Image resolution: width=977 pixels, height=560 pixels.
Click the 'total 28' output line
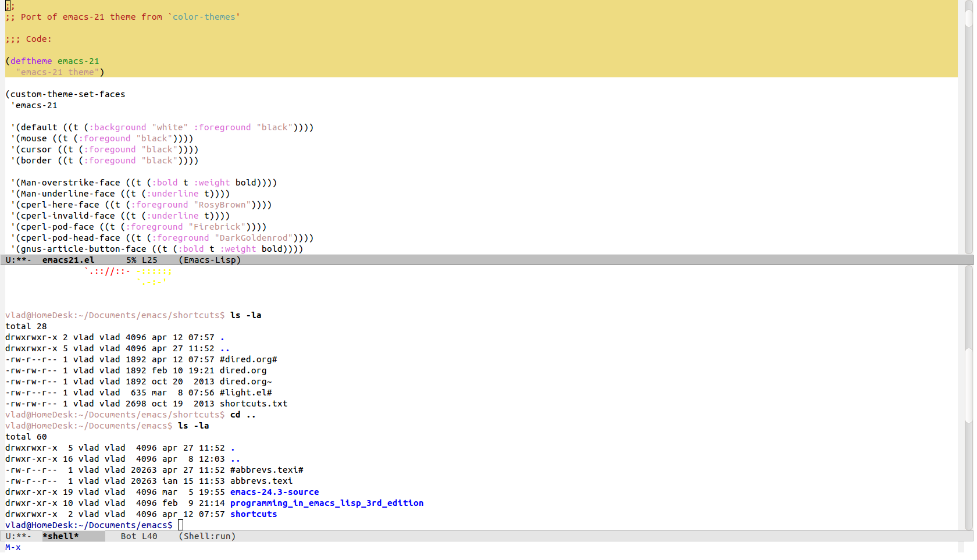26,326
